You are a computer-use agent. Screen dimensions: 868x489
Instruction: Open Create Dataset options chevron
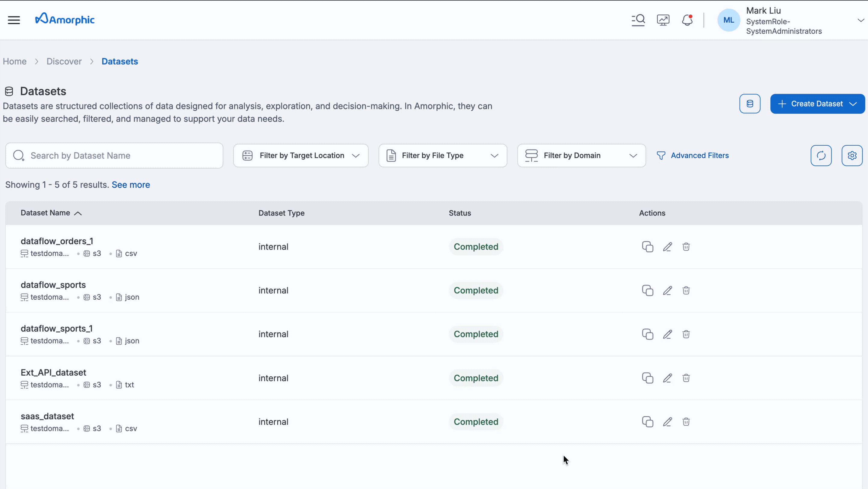tap(853, 103)
